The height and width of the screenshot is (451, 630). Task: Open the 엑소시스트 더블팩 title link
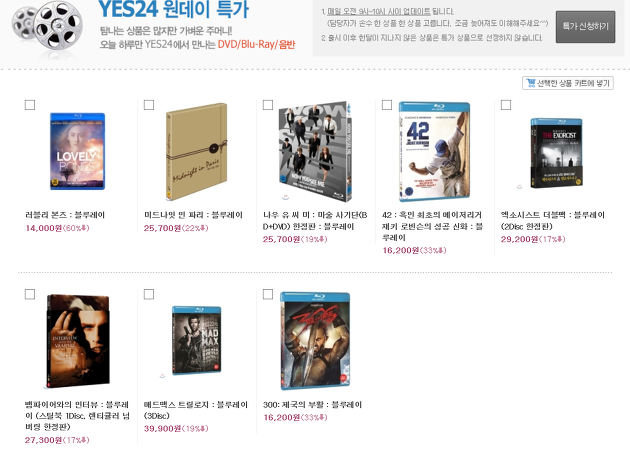[x=552, y=220]
